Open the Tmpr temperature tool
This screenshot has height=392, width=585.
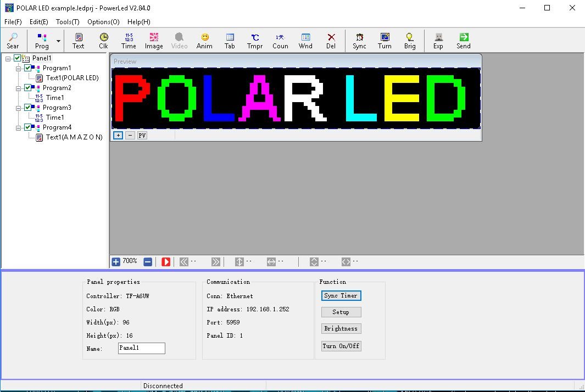254,40
